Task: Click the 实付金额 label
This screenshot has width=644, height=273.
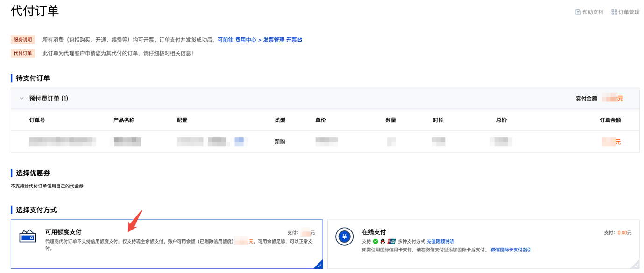Action: [587, 99]
